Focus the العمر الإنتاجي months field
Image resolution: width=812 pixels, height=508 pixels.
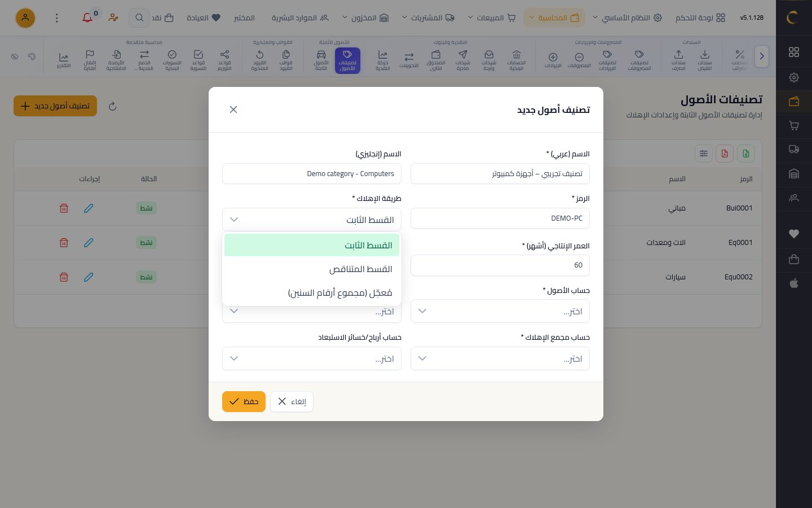tap(500, 265)
